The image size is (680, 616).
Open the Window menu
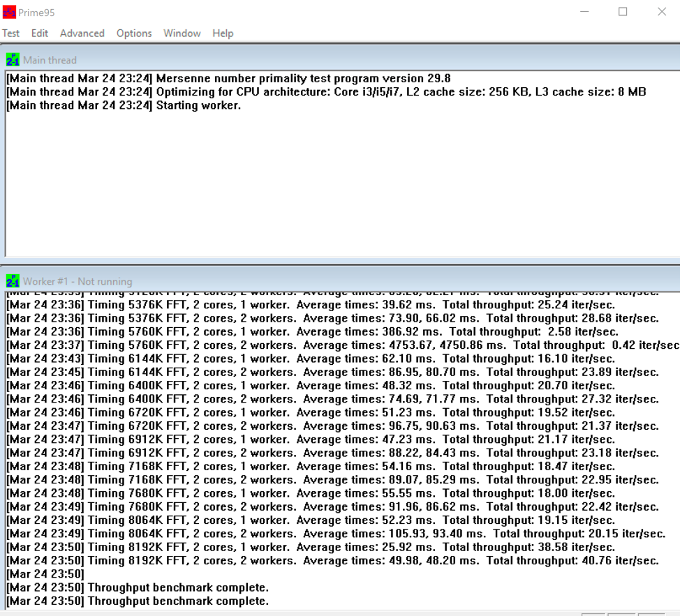tap(182, 33)
